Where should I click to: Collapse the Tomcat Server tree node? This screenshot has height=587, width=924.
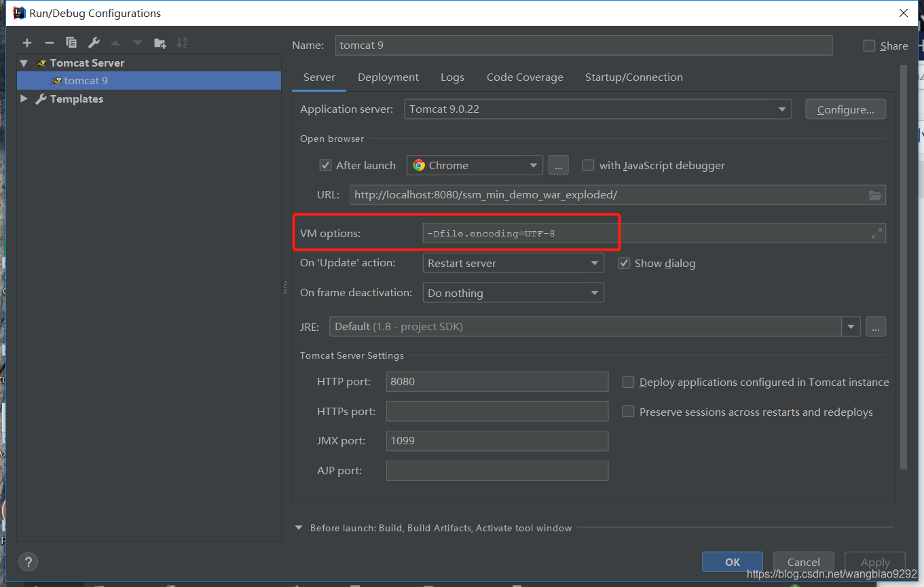24,63
